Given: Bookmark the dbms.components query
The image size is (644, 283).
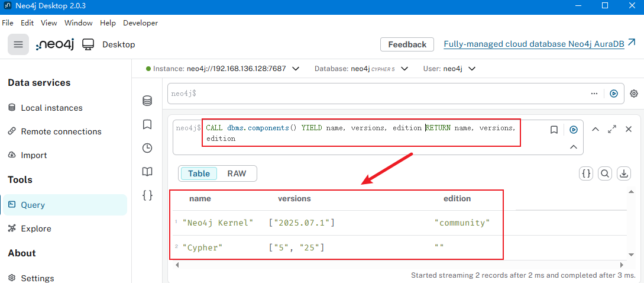Looking at the screenshot, I should tap(554, 130).
